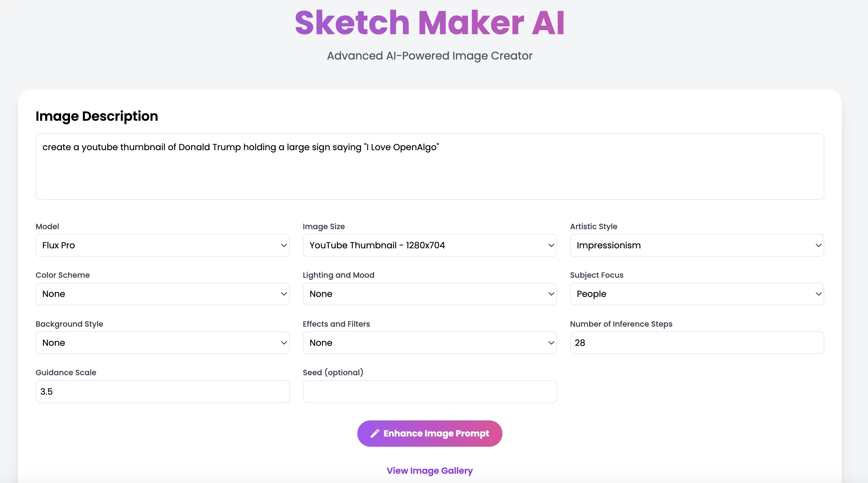Open the Model dropdown showing Flux Pro
This screenshot has height=483, width=868.
(x=163, y=245)
